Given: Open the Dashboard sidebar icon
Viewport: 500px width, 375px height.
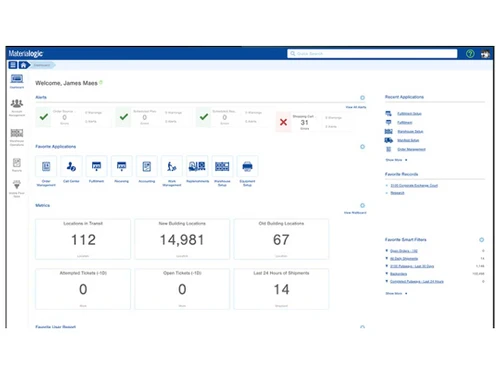Looking at the screenshot, I should [17, 81].
